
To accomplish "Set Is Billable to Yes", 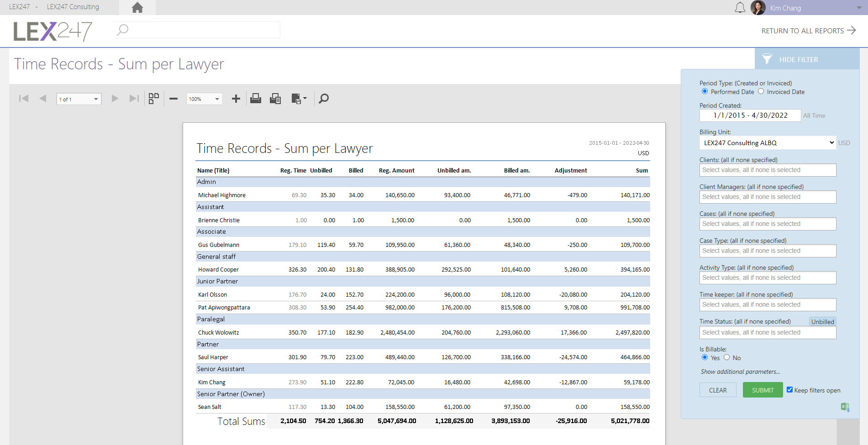I will coord(705,357).
